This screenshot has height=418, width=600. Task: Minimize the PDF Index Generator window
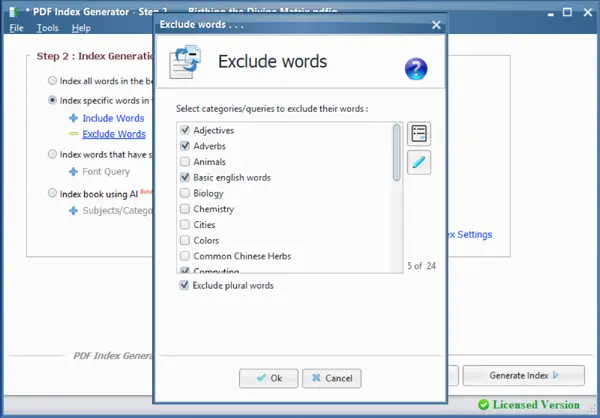tap(551, 15)
